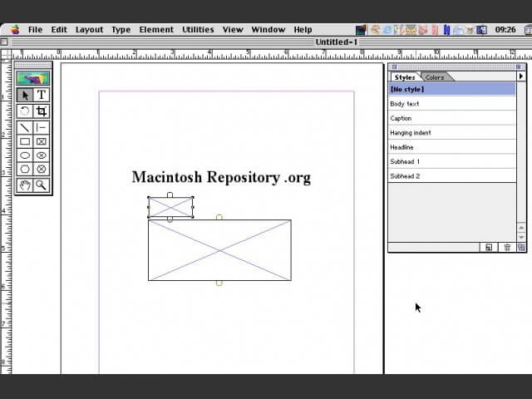Viewport: 532px width, 399px height.
Task: Click the blue e browser icon in the menu bar
Action: (387, 30)
